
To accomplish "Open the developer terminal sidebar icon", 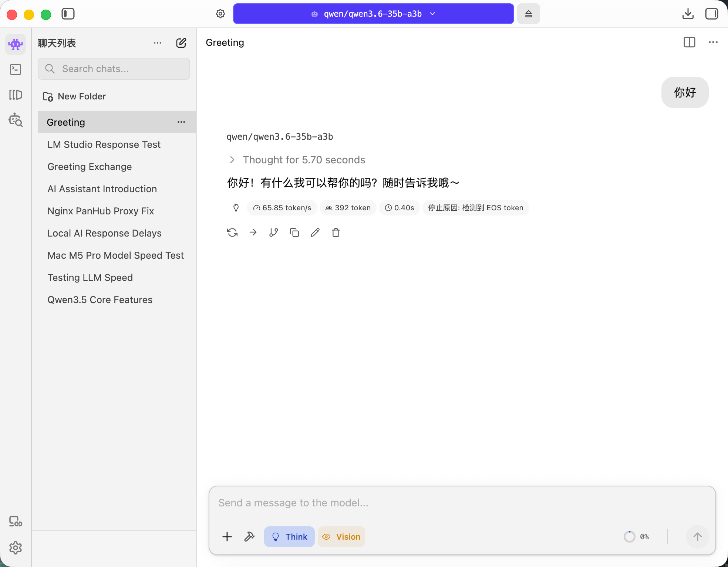I will pos(16,69).
